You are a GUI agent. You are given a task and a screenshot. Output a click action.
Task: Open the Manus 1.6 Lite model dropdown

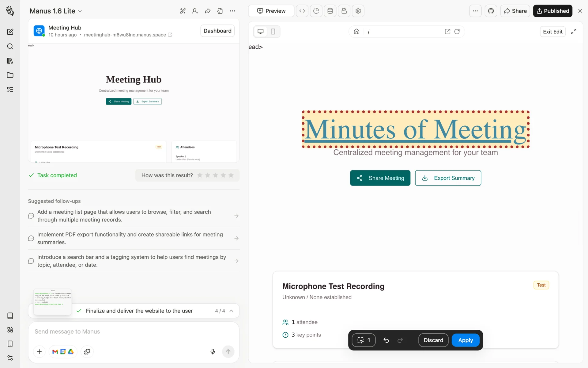56,11
